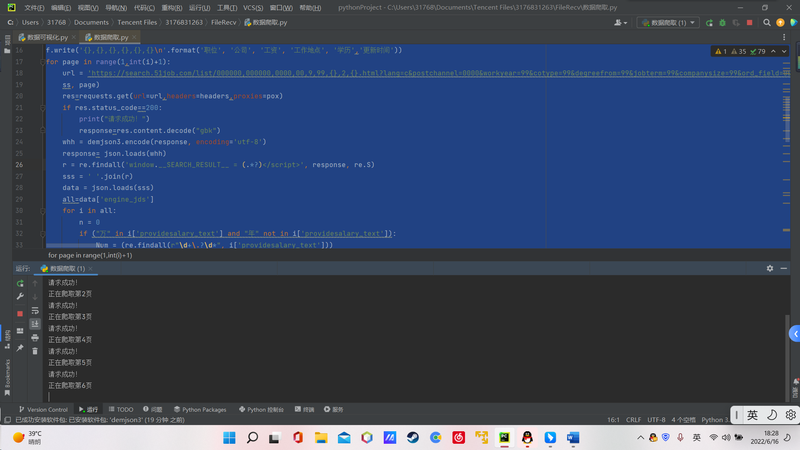The image size is (800, 450).
Task: Open the Version Control tool window
Action: coord(43,409)
